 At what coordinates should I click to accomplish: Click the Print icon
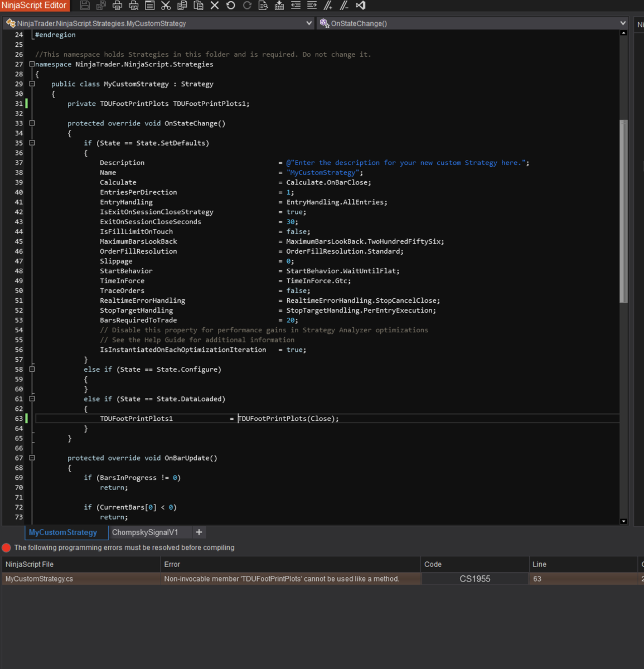tap(117, 6)
